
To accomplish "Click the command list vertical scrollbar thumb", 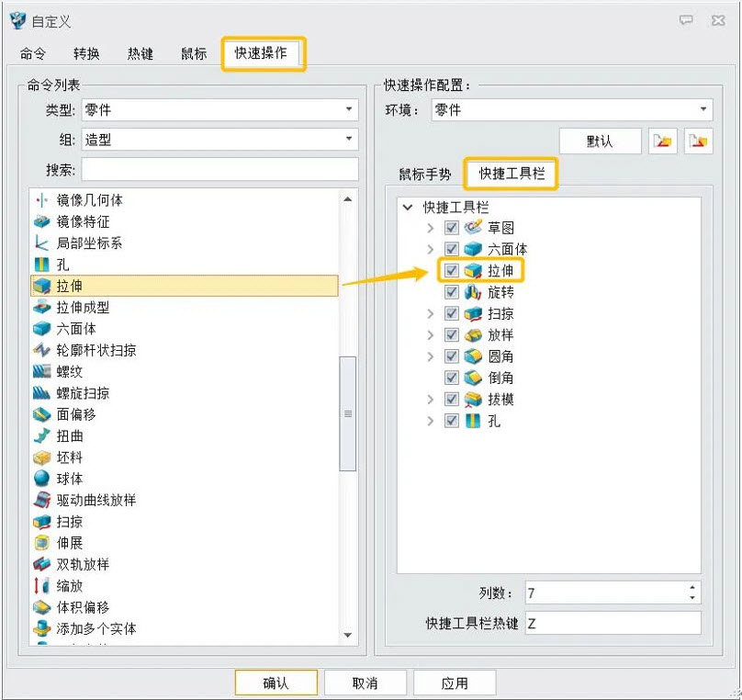I will click(x=348, y=413).
